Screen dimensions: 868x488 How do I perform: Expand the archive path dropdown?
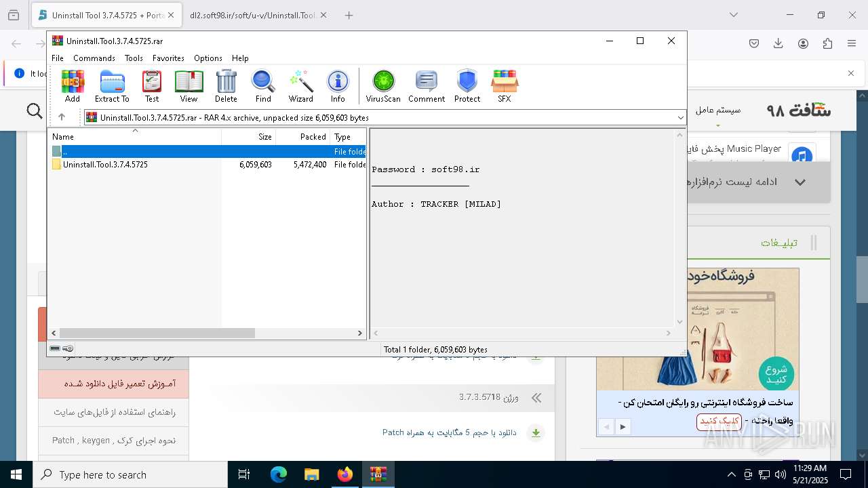[680, 118]
